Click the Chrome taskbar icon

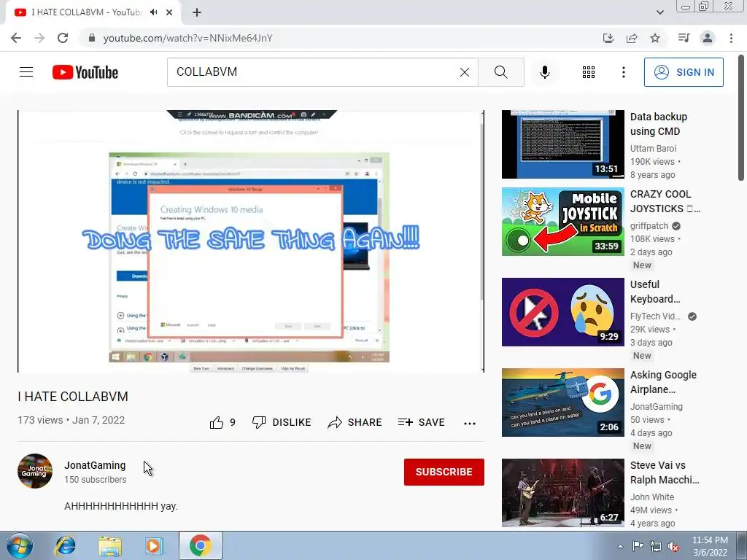pos(201,545)
